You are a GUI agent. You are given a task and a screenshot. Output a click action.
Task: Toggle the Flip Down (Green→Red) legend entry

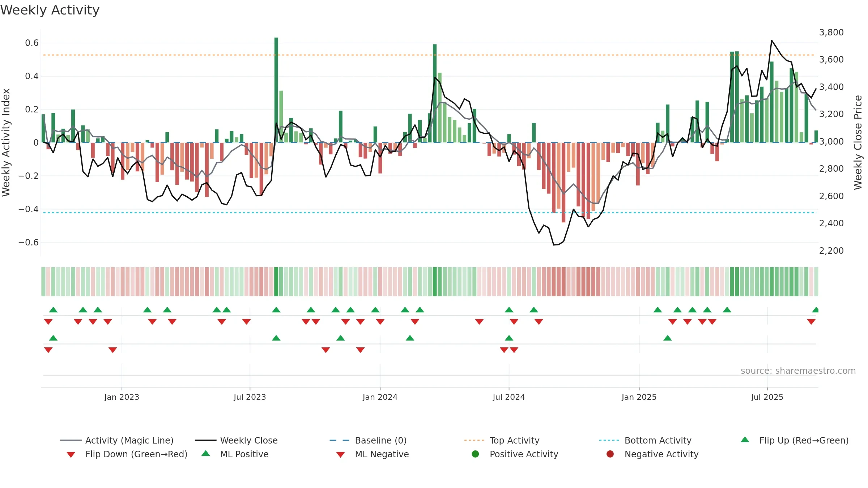click(127, 454)
